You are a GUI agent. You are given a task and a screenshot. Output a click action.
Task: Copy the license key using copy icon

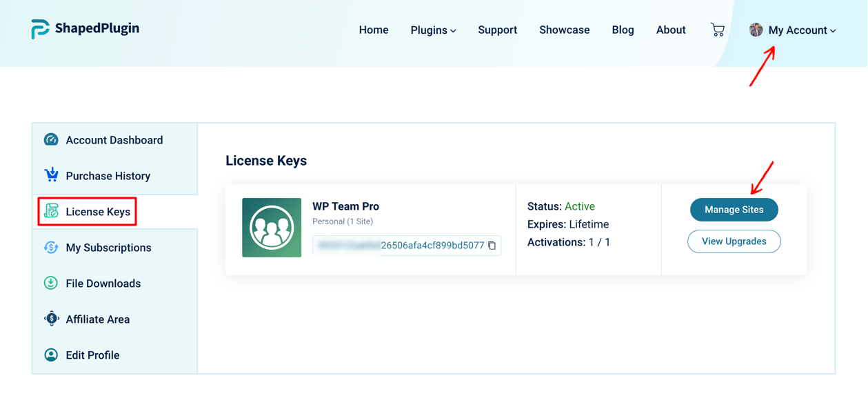click(493, 245)
